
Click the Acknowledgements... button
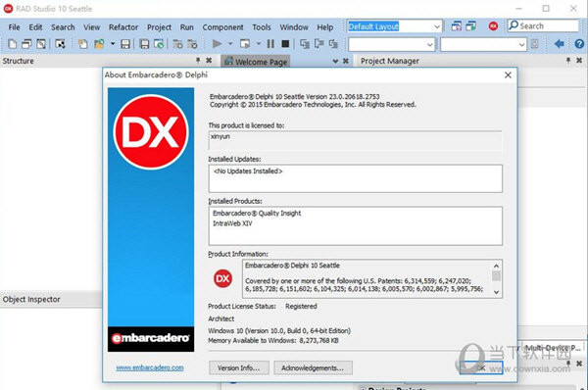313,367
